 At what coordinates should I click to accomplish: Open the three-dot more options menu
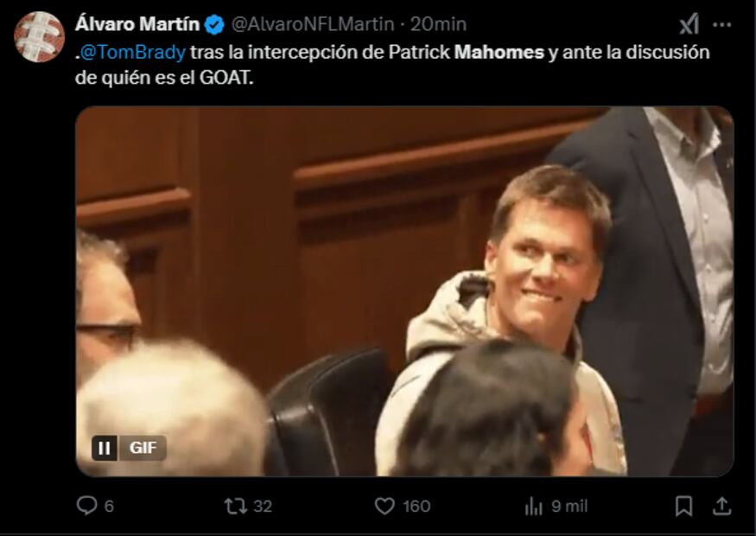click(721, 24)
